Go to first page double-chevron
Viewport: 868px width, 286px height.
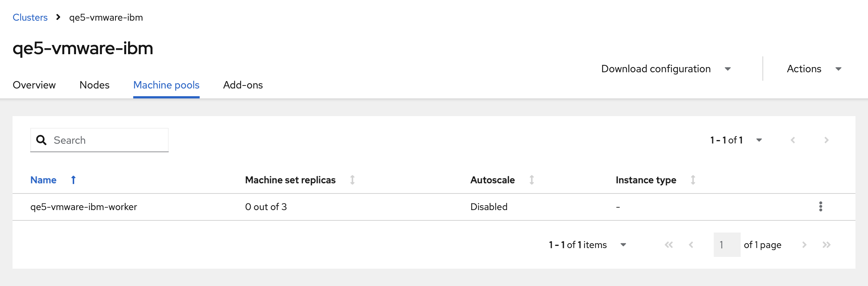click(669, 245)
